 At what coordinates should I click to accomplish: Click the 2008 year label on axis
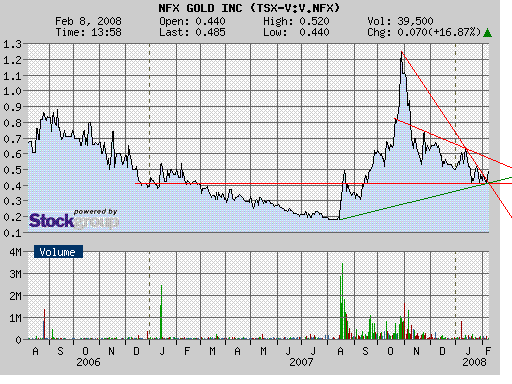click(474, 362)
